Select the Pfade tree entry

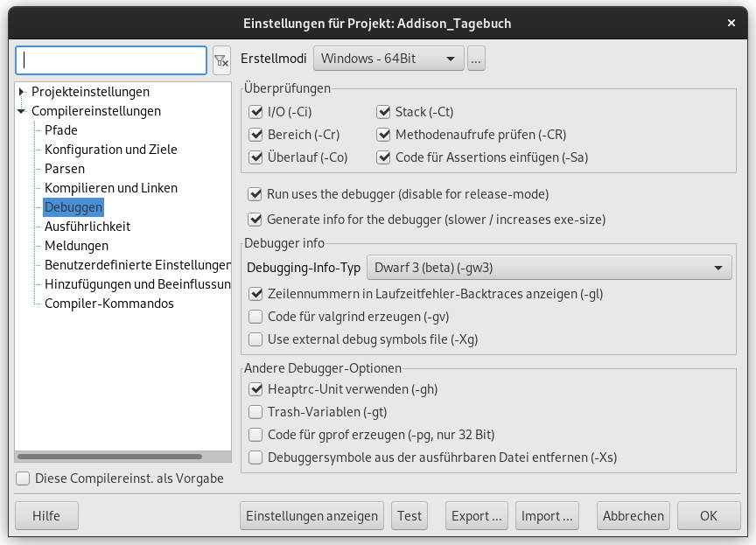61,130
